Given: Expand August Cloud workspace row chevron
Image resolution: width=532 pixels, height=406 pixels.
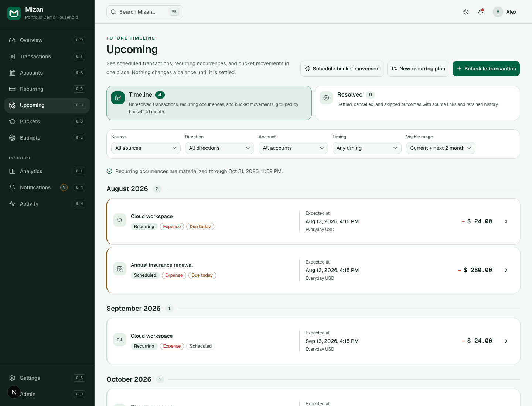Looking at the screenshot, I should point(506,221).
